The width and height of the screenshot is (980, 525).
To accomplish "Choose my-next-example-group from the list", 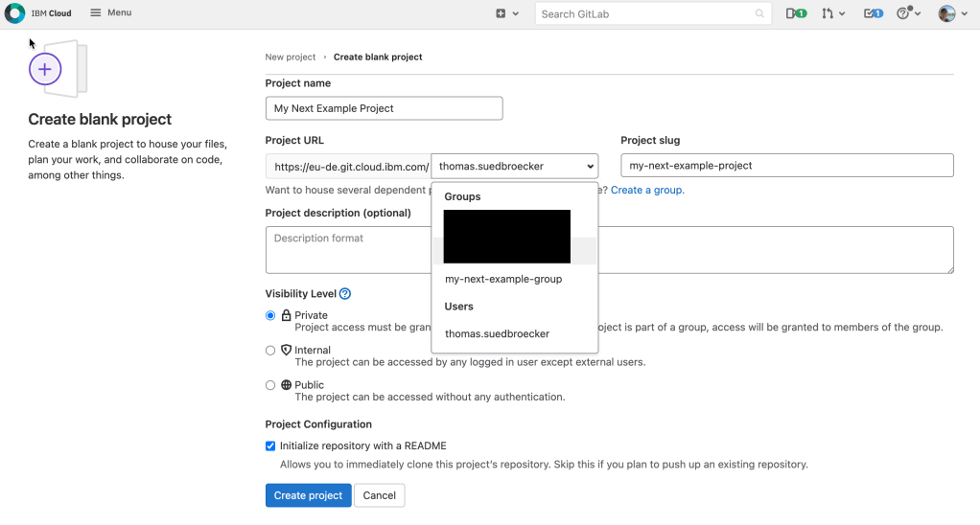I will [503, 280].
